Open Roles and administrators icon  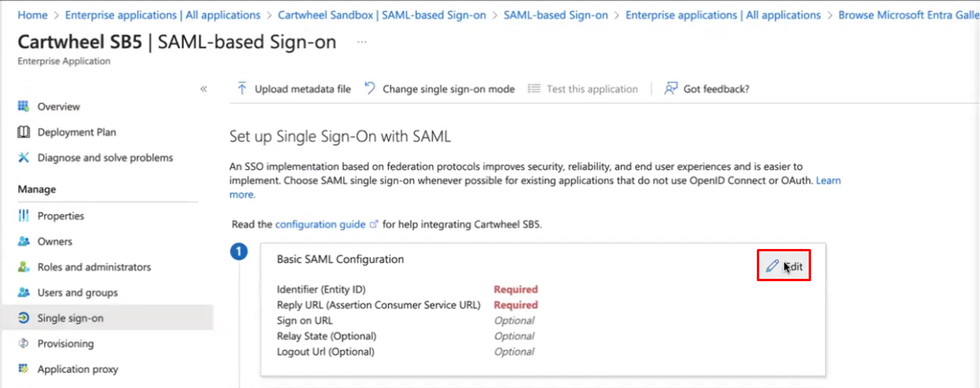24,267
